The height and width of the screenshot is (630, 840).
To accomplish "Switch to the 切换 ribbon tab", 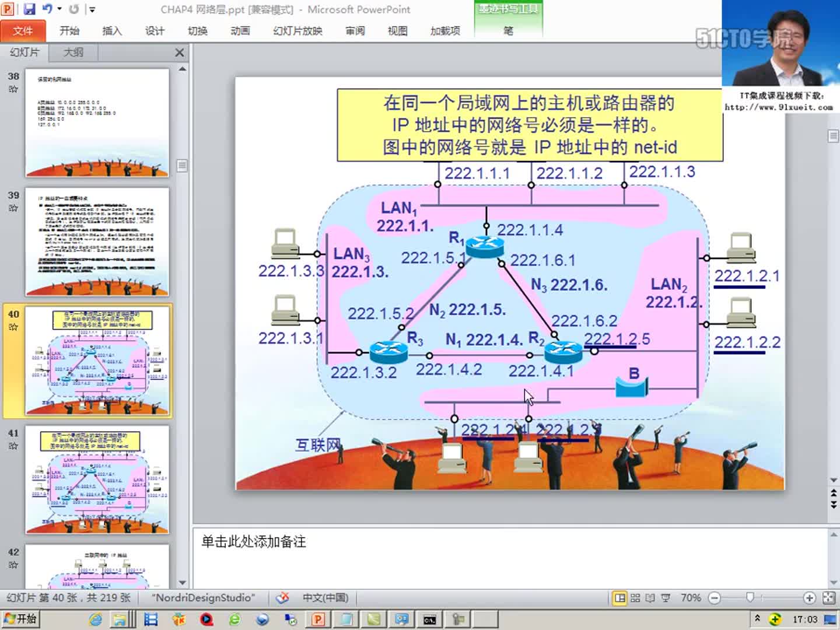I will point(197,30).
